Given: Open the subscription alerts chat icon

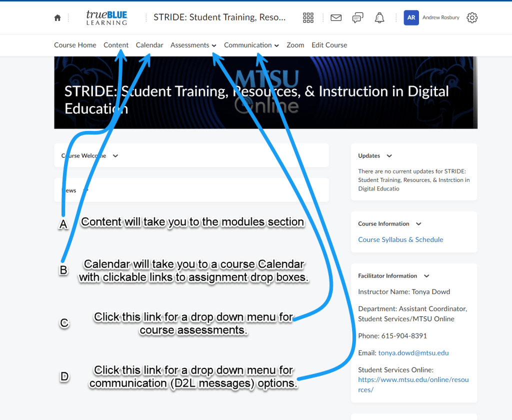Looking at the screenshot, I should pyautogui.click(x=357, y=17).
